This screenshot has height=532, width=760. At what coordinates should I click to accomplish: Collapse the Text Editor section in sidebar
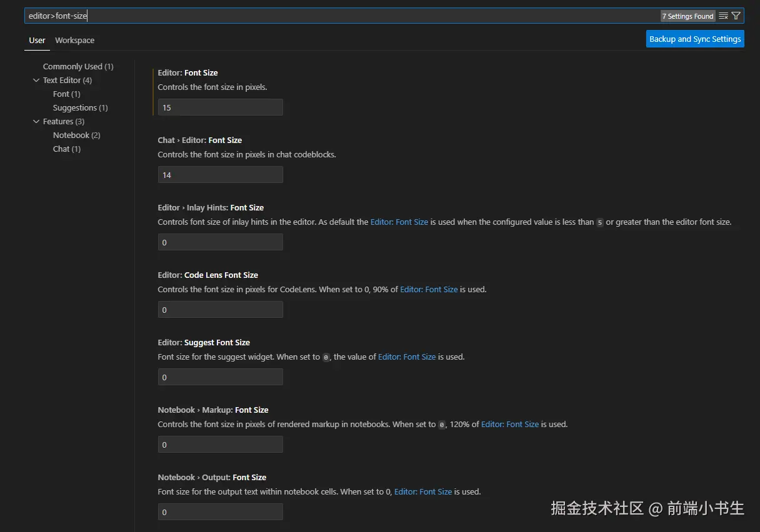[x=36, y=80]
